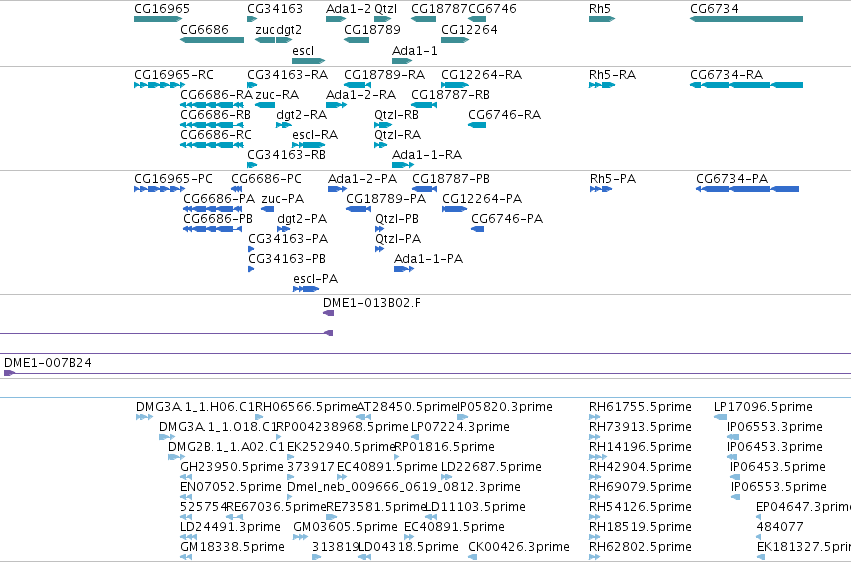Select the CG6686-PB protein
Image resolution: width=851 pixels, height=562 pixels.
click(x=212, y=229)
